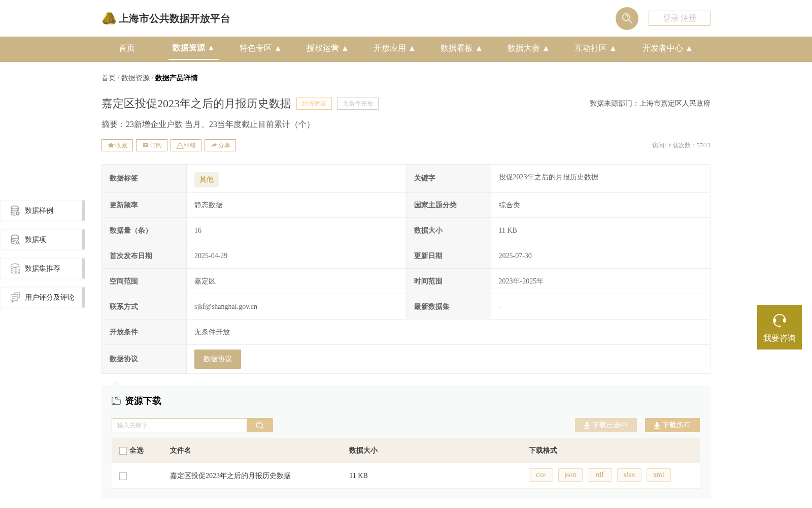The height and width of the screenshot is (508, 812).
Task: Share dataset using 分享 button
Action: [220, 145]
